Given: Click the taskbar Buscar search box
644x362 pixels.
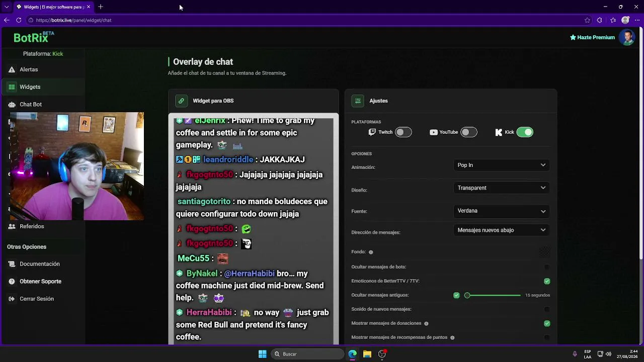Looking at the screenshot, I should (308, 354).
